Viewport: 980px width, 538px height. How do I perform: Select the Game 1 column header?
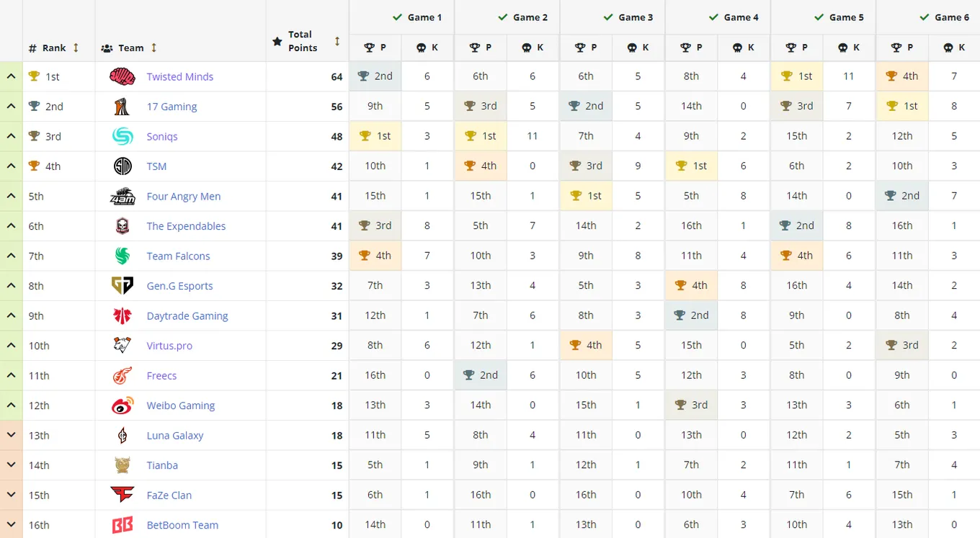tap(402, 17)
